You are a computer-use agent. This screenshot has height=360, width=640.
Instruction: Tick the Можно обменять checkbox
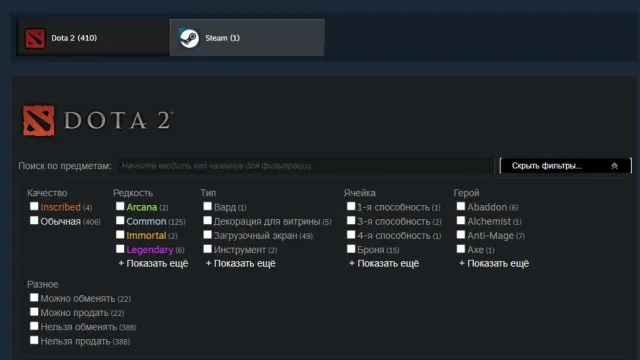click(x=34, y=298)
